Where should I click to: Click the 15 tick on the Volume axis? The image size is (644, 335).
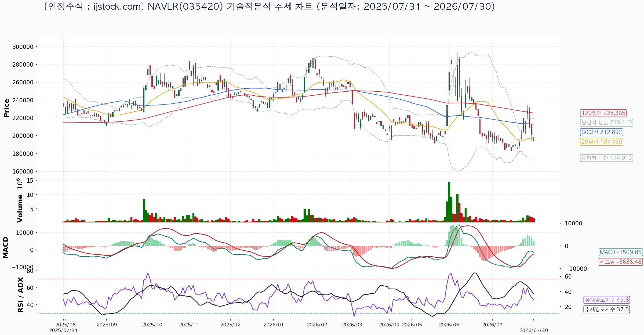pos(30,181)
